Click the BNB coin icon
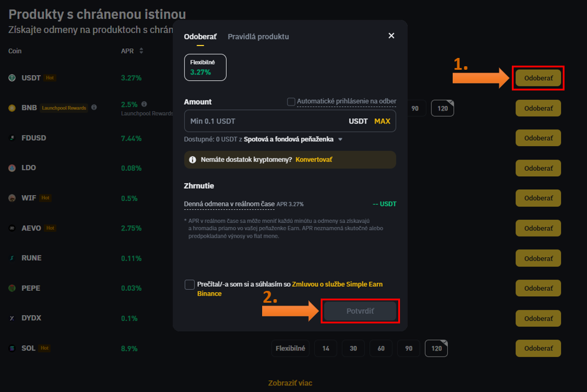 12,108
